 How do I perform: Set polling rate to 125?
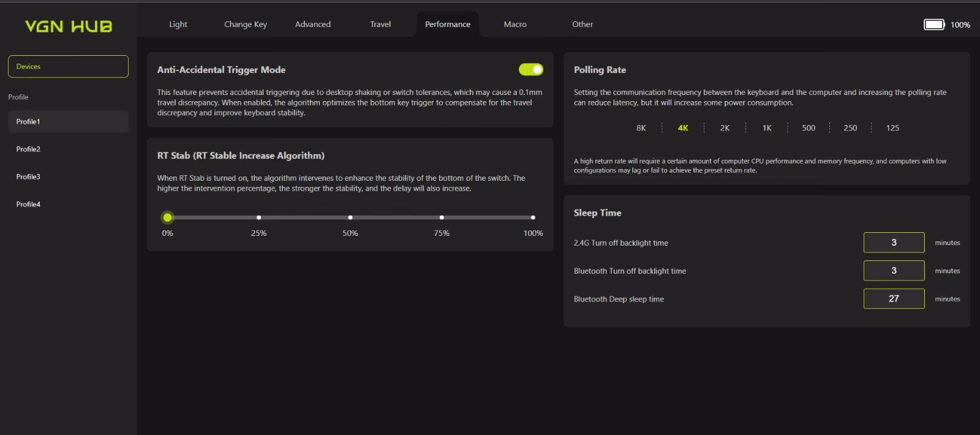(x=892, y=128)
